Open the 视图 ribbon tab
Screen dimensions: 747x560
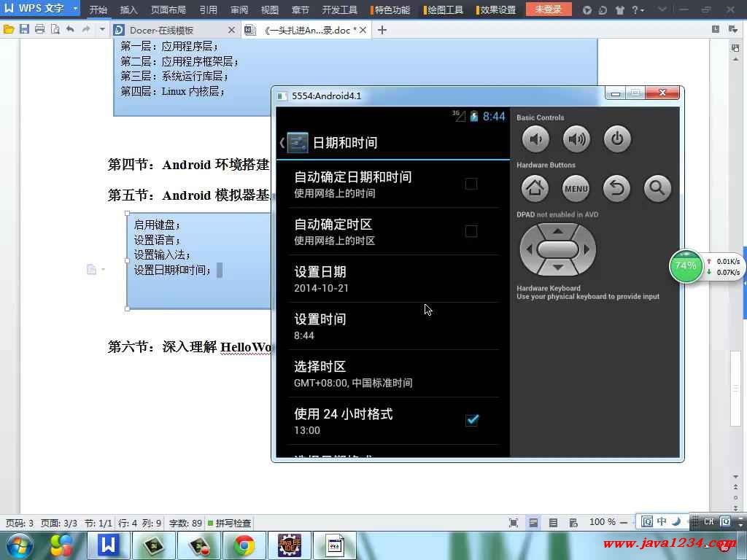pos(270,9)
